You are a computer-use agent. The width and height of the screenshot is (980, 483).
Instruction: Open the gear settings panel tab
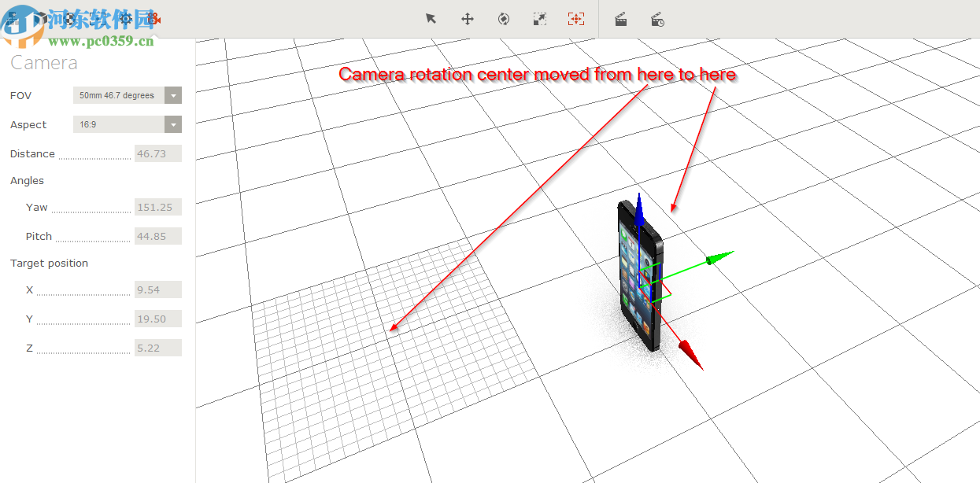point(125,19)
